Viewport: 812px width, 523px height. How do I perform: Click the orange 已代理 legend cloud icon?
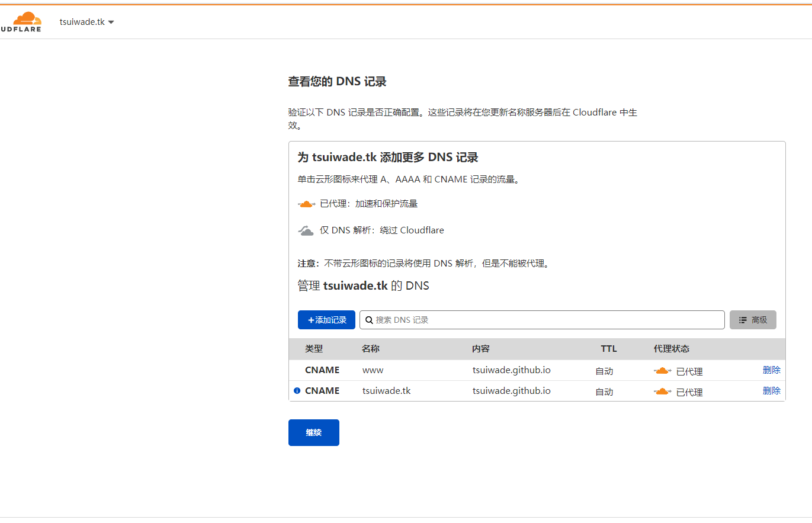[306, 204]
